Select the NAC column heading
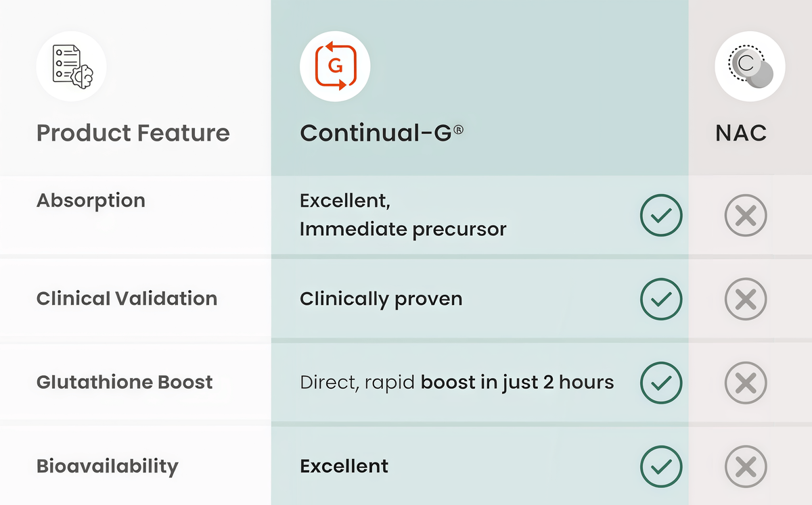 coord(741,133)
